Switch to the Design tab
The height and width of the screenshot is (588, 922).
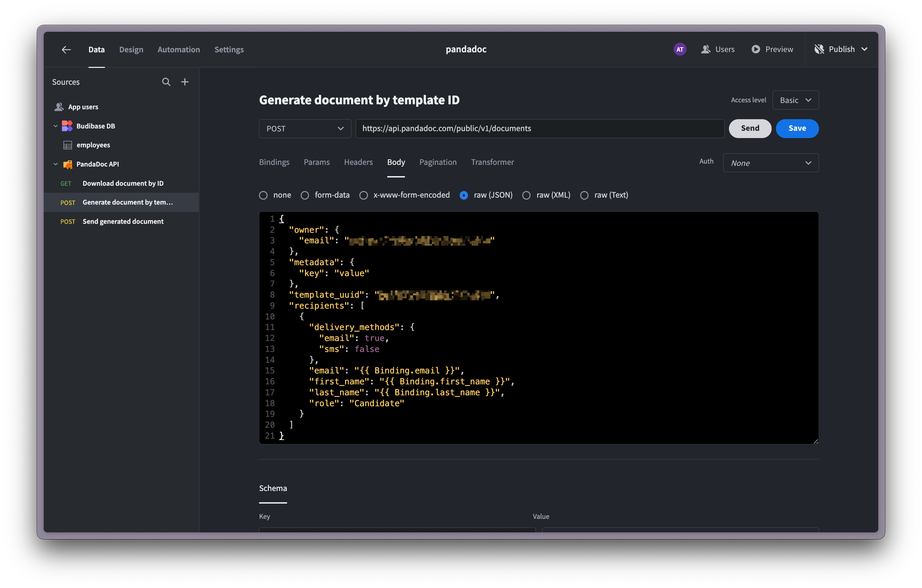[x=131, y=49]
